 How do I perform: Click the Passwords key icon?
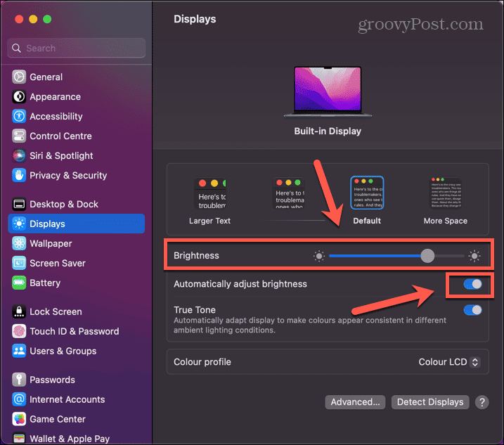(x=19, y=380)
